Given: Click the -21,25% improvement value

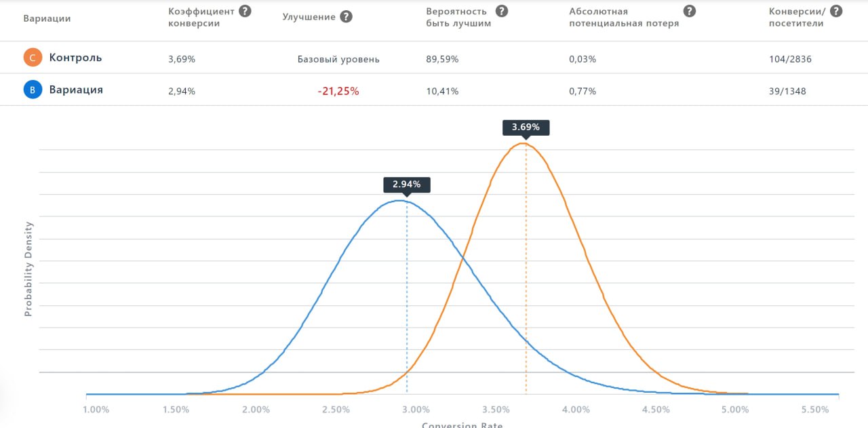Looking at the screenshot, I should [338, 91].
